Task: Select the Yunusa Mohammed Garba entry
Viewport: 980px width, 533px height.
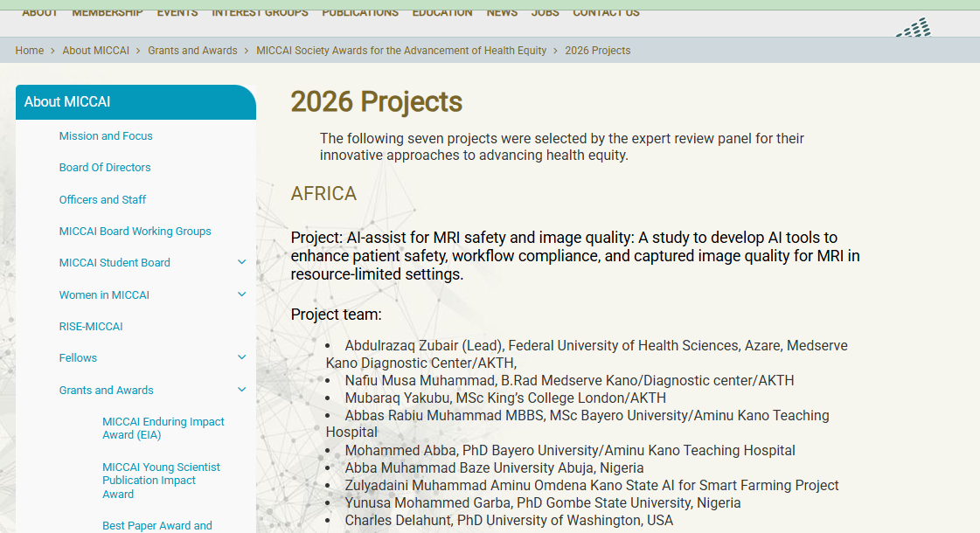Action: 543,503
